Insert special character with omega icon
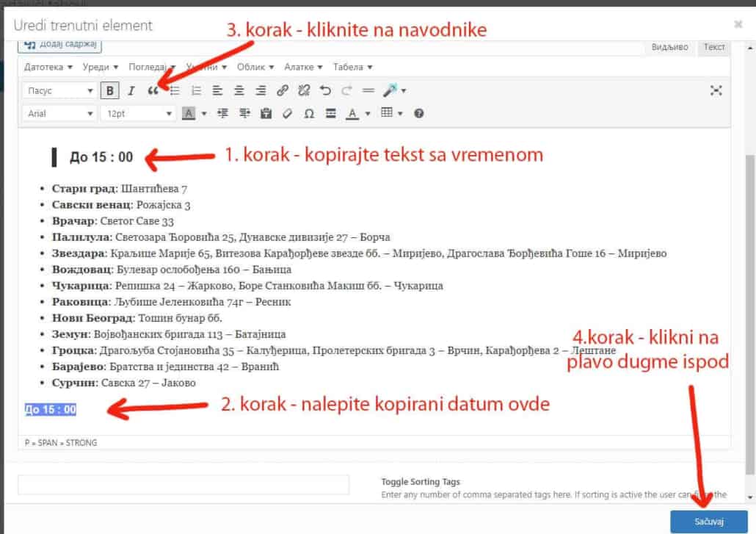The height and width of the screenshot is (534, 756). coord(309,113)
